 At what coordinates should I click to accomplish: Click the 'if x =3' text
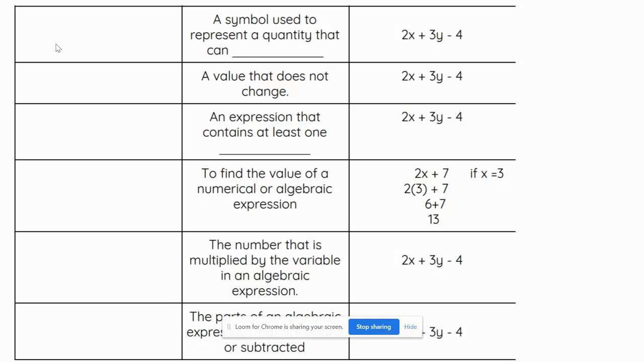[487, 173]
